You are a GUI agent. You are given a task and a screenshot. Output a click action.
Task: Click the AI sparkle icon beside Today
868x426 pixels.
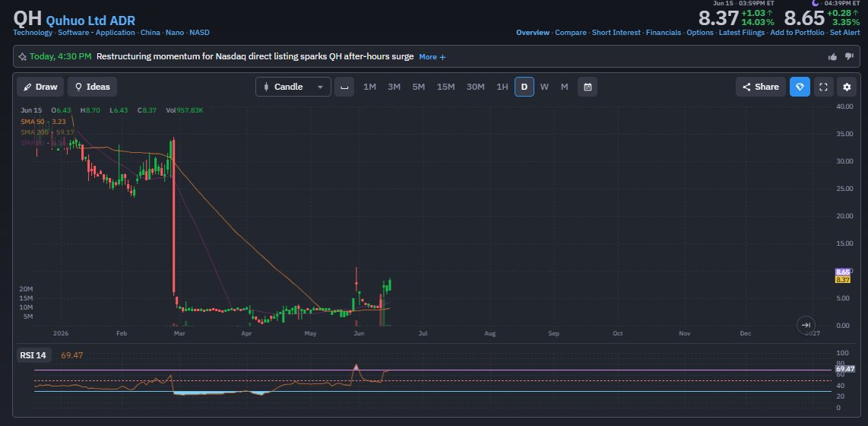(22, 56)
